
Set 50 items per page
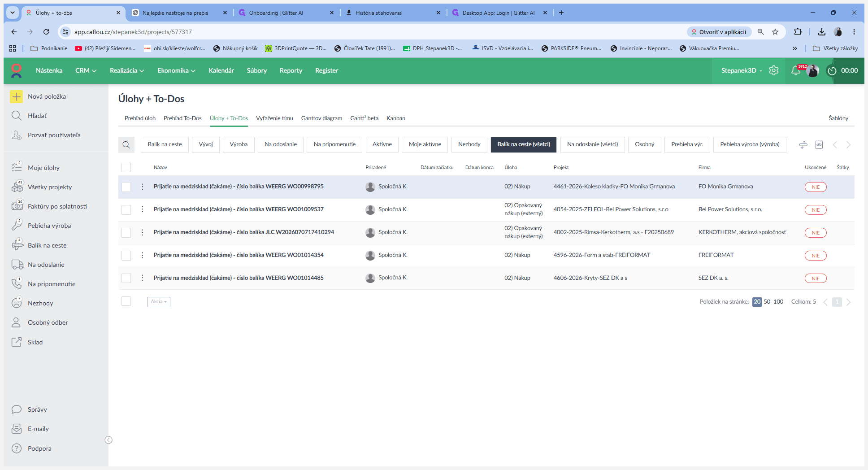coord(767,302)
